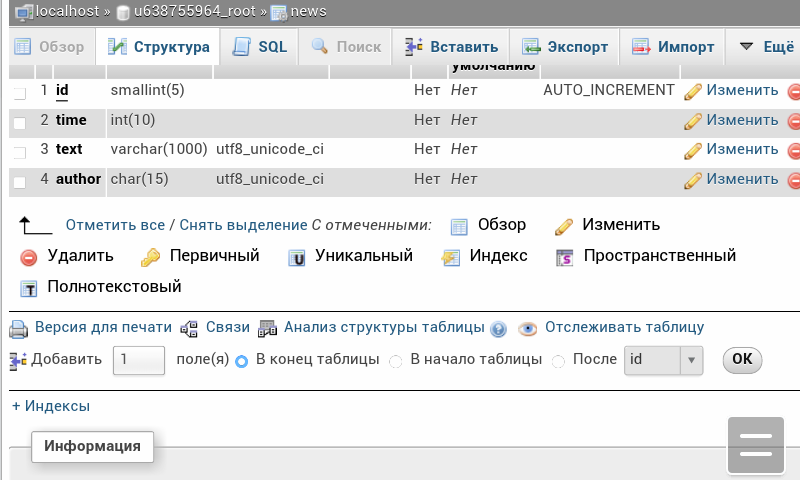Open the 'После' column dropdown
The height and width of the screenshot is (480, 800).
click(x=664, y=360)
